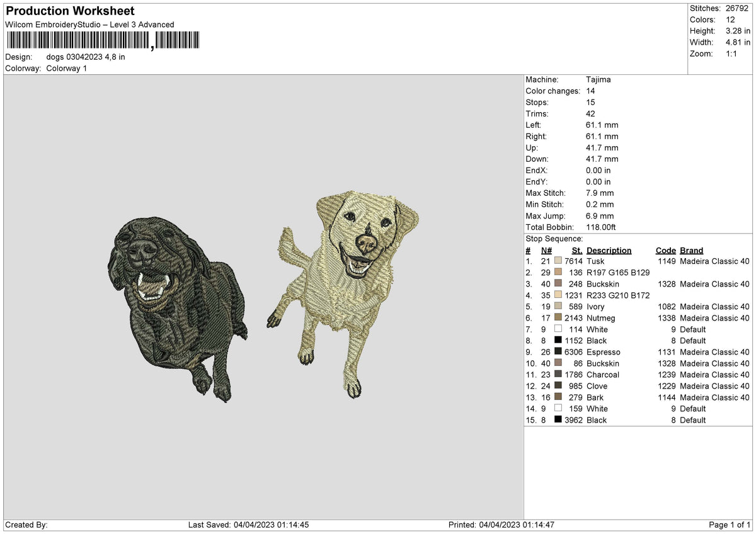
Task: Click the black labrador embroidery design
Action: [176, 309]
